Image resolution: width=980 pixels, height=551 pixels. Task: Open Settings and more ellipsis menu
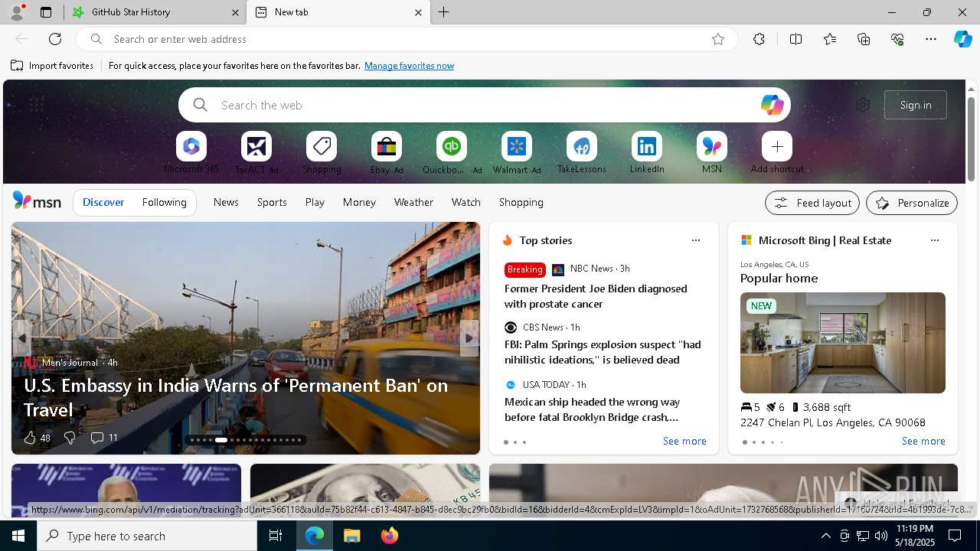[931, 39]
